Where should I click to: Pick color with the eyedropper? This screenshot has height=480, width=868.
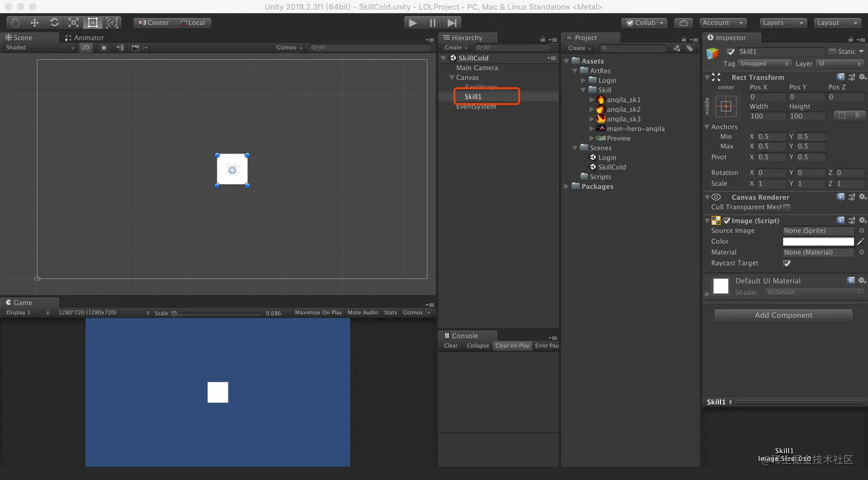(861, 241)
